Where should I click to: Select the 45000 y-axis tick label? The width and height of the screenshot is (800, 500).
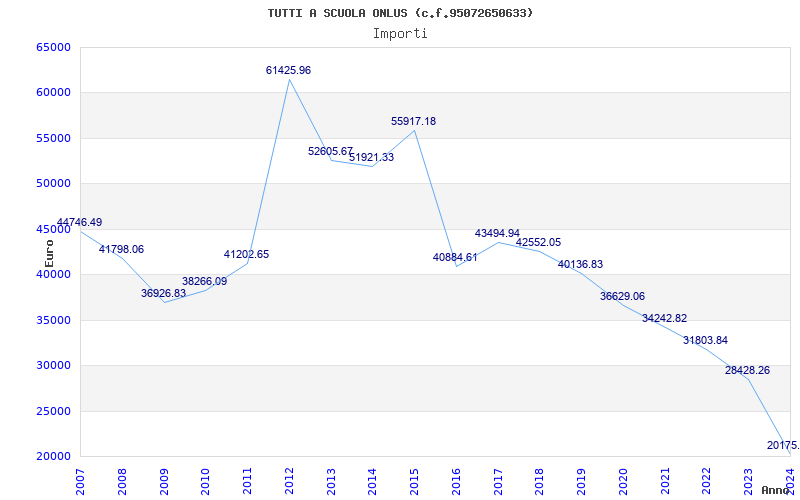point(53,229)
